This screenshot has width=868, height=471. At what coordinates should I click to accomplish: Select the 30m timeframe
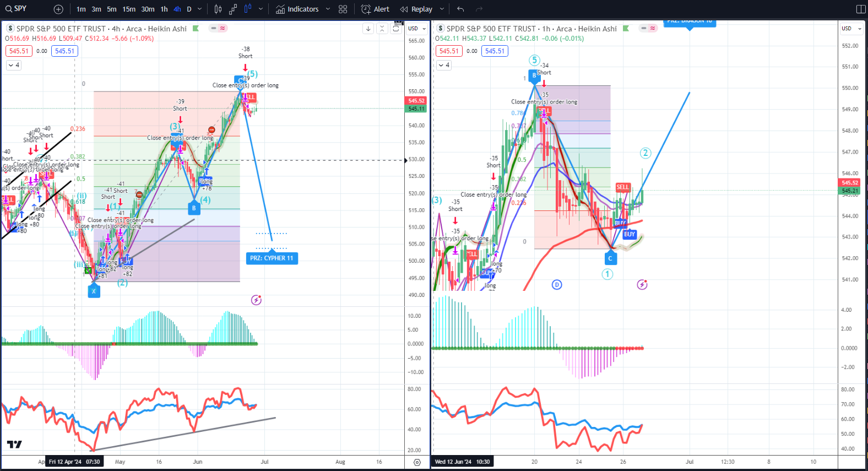(148, 9)
